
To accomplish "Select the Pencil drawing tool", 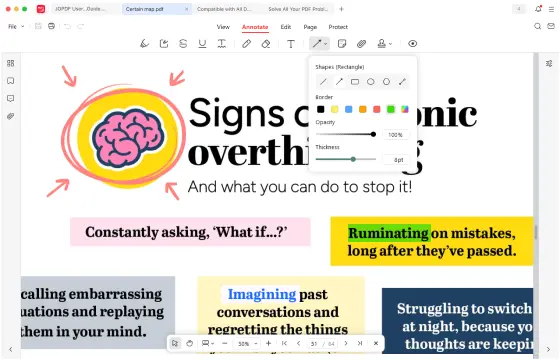I will click(x=246, y=44).
